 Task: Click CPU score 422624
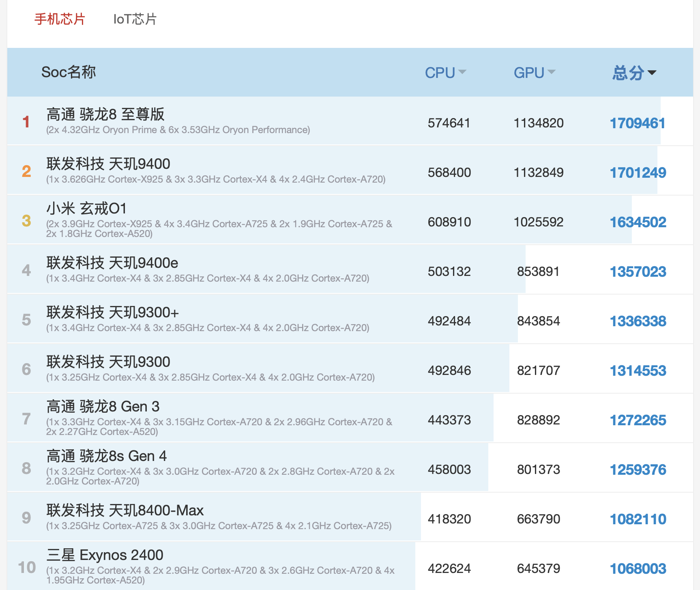coord(449,568)
